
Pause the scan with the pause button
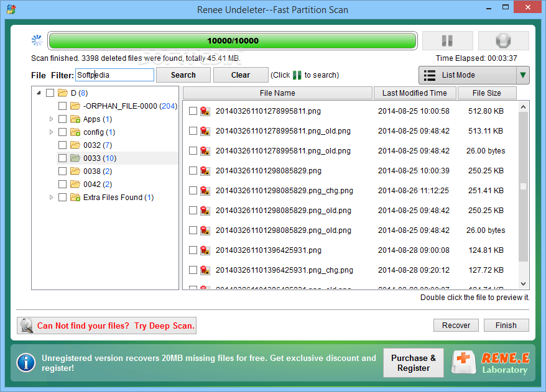(448, 41)
